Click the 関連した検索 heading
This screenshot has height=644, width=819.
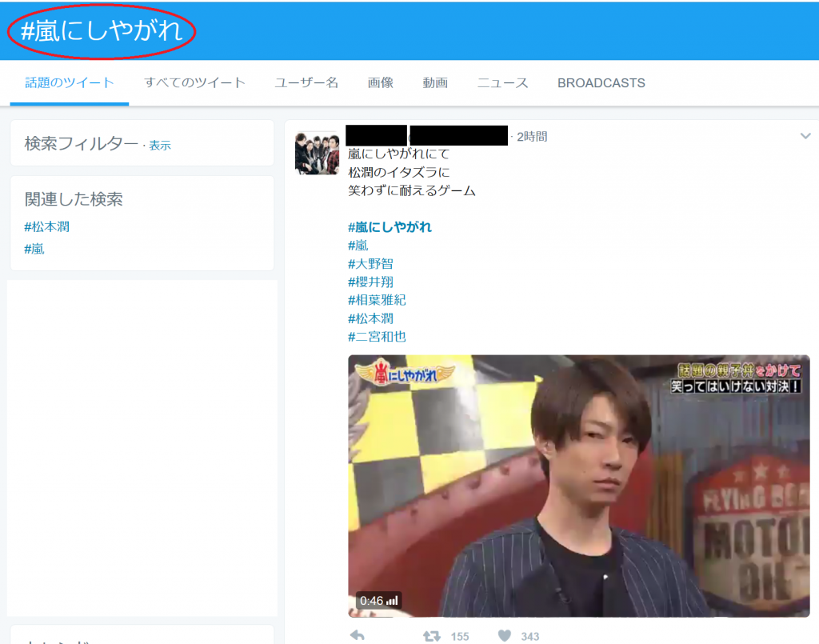(x=74, y=199)
